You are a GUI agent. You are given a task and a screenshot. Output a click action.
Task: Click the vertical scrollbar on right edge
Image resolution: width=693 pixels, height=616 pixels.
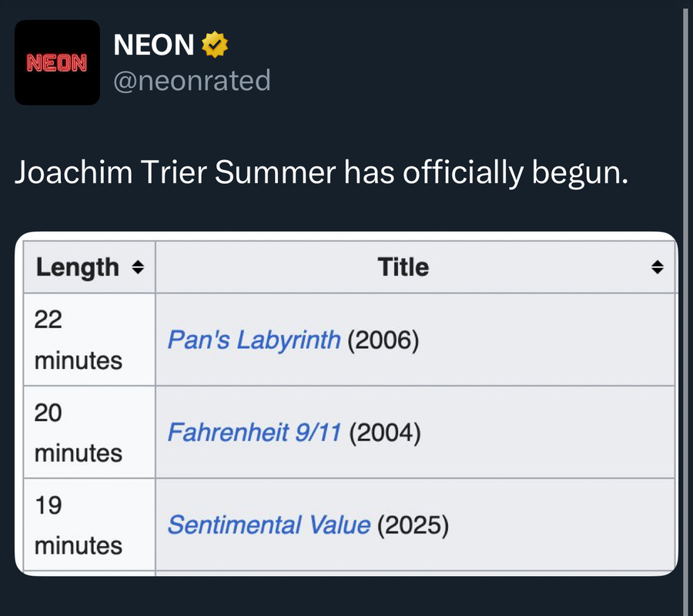tap(685, 308)
